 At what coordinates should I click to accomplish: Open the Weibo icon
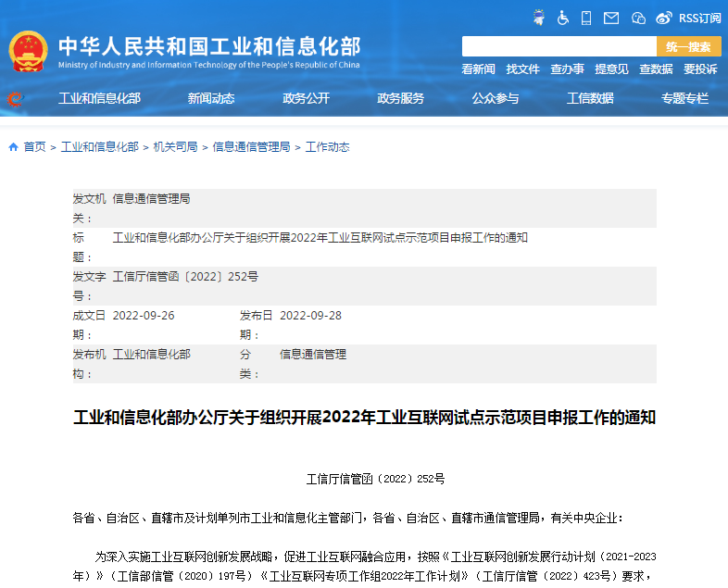point(664,19)
